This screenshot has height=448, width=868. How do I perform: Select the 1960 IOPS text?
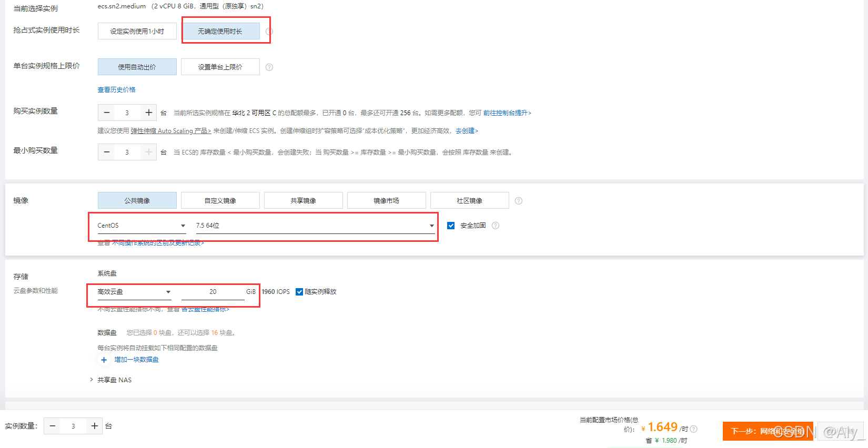[276, 292]
